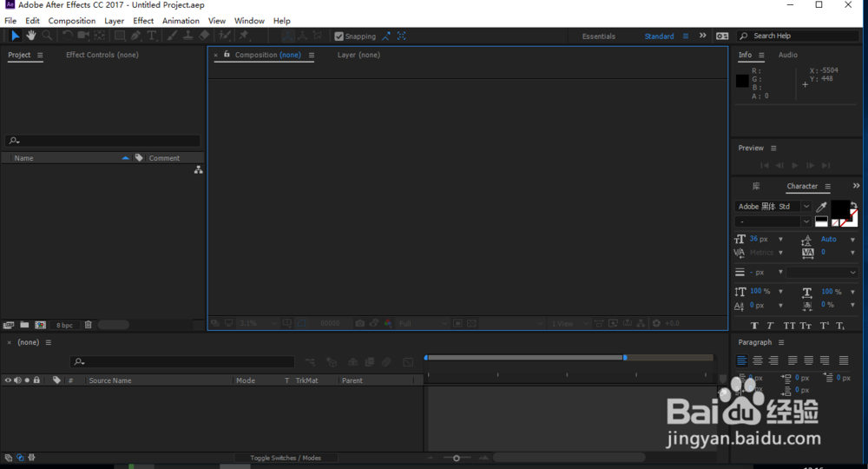
Task: Click the timeline zoom slider handle
Action: point(457,458)
